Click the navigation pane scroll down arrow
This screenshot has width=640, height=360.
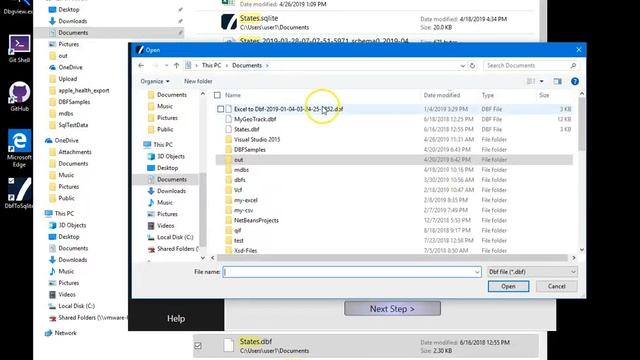(x=203, y=258)
